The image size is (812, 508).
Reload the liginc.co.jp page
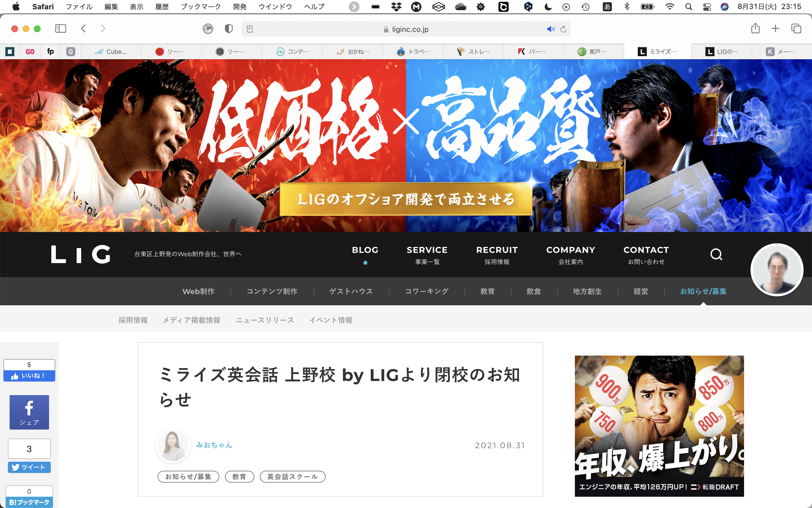[x=563, y=29]
